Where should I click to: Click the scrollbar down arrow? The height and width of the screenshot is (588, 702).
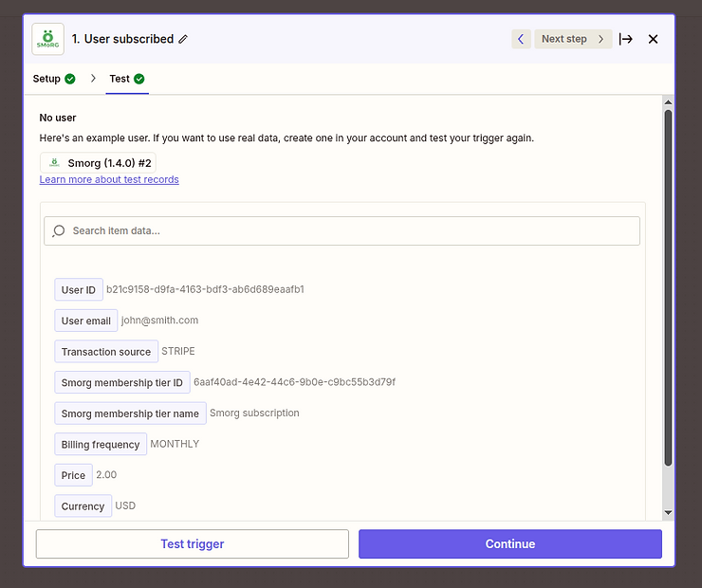point(668,512)
